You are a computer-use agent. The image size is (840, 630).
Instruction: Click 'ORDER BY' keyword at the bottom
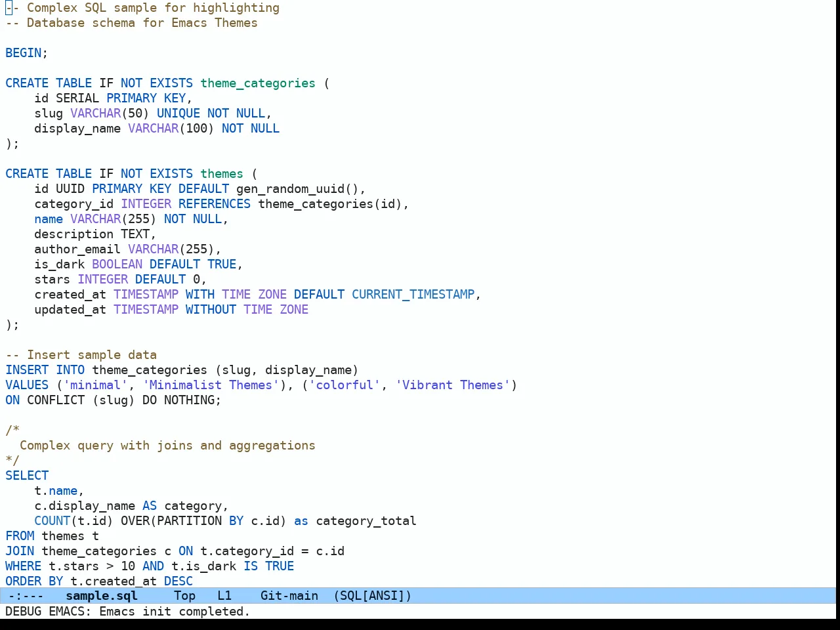pyautogui.click(x=34, y=581)
